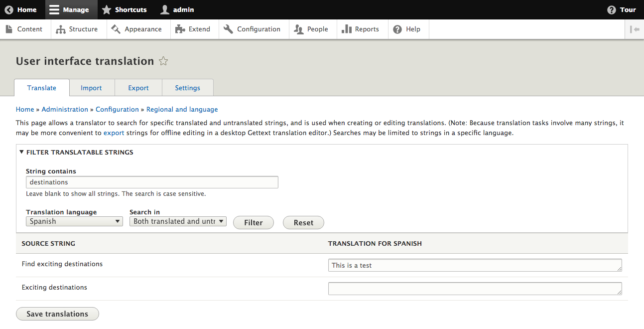Viewport: 644px width, 329px height.
Task: Follow the Regional and language breadcrumb
Action: click(182, 109)
